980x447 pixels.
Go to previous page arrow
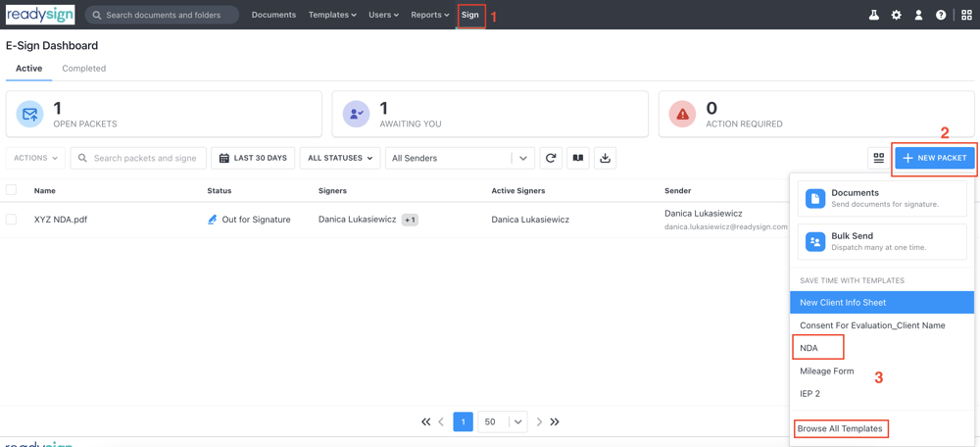tap(441, 422)
